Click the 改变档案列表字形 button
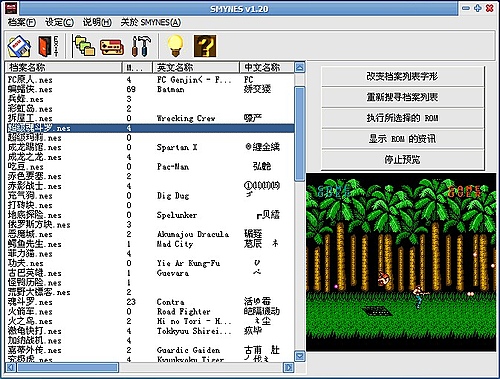This screenshot has width=500, height=379. coord(402,76)
